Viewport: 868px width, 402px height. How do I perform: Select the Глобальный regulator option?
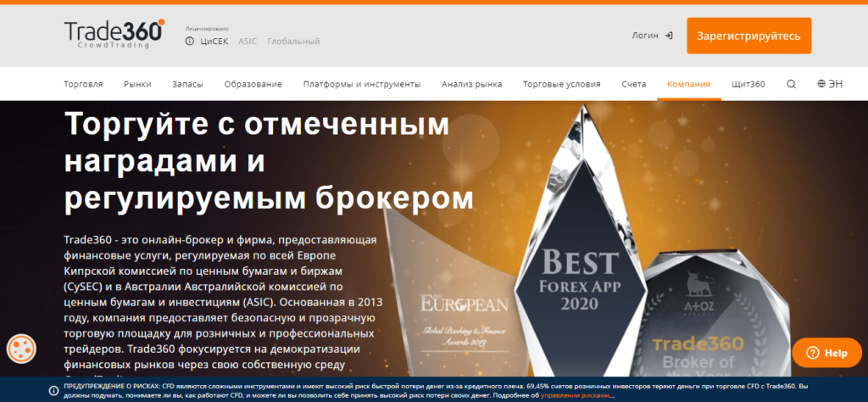pos(293,41)
